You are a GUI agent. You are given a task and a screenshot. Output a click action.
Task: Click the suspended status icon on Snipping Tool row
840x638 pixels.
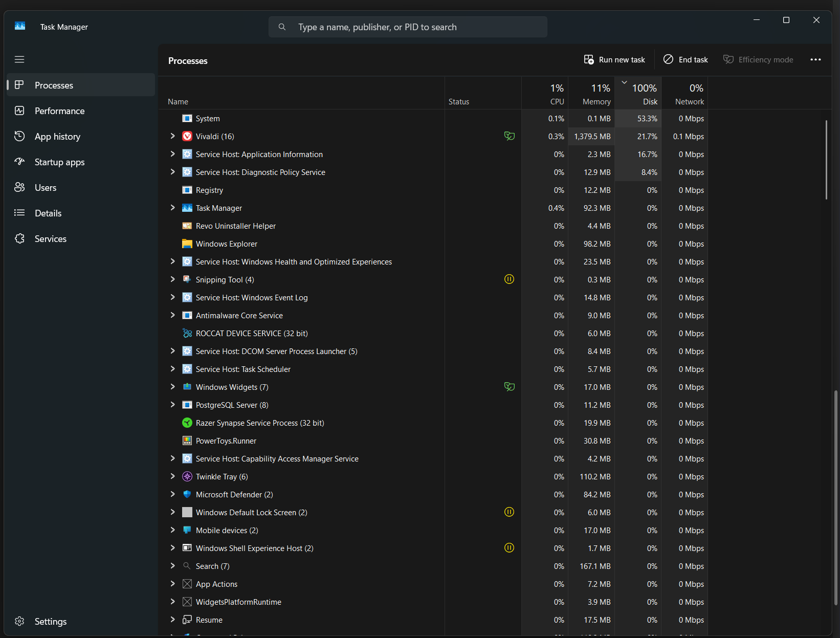(509, 279)
